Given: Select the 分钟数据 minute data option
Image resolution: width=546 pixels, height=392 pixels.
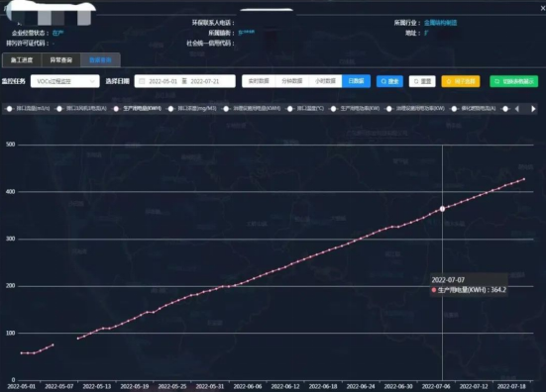Looking at the screenshot, I should (291, 81).
